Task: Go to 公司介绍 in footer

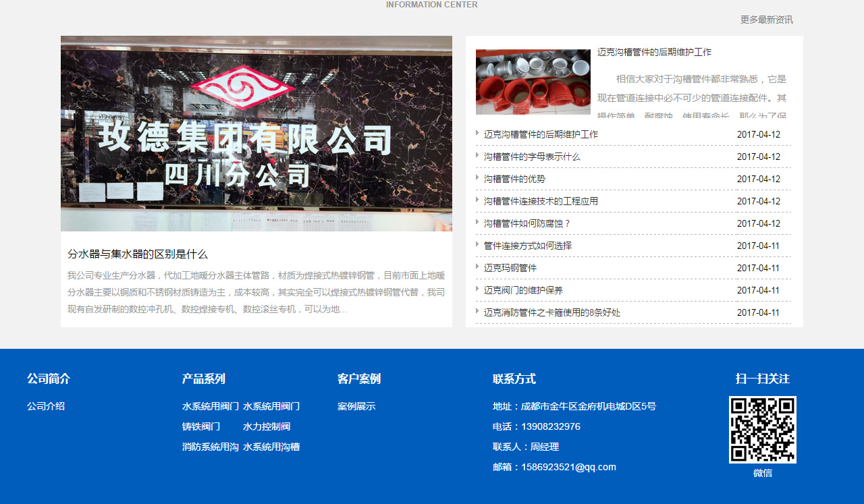Action: pos(46,406)
